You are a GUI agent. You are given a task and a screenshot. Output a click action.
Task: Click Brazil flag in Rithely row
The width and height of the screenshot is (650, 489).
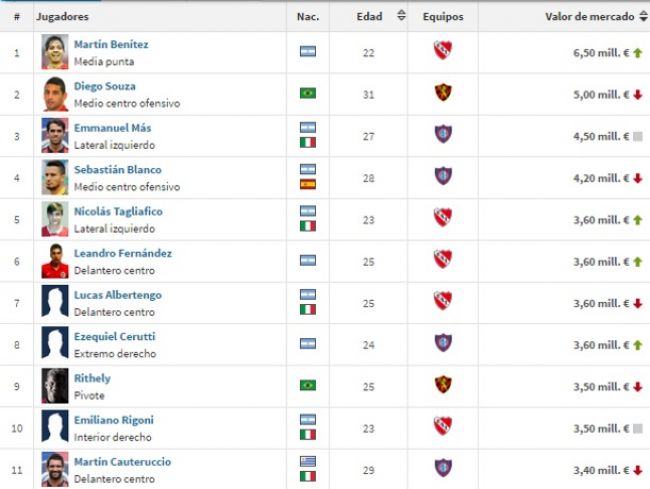click(308, 385)
